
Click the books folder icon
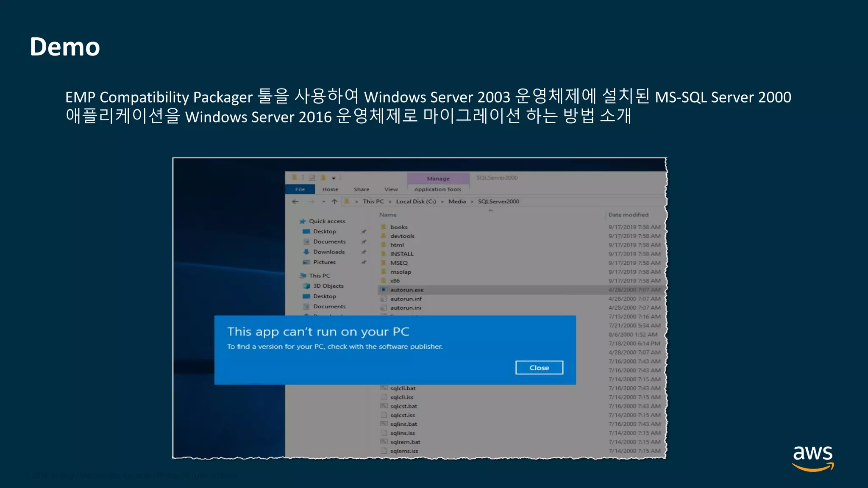point(383,227)
